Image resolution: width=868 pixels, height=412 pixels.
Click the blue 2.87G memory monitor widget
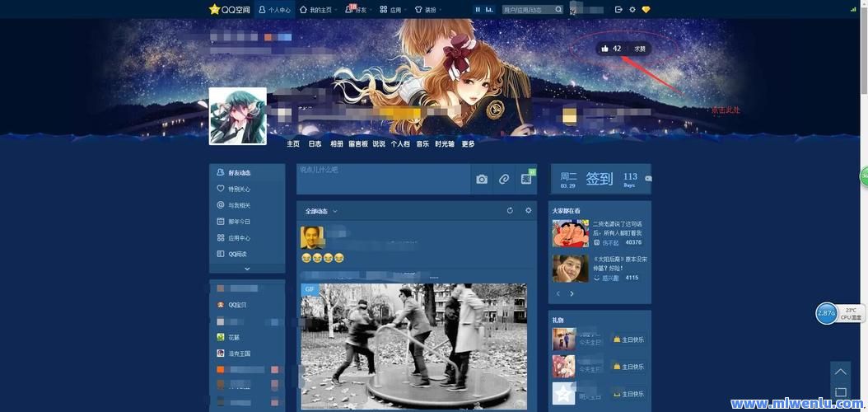click(826, 313)
